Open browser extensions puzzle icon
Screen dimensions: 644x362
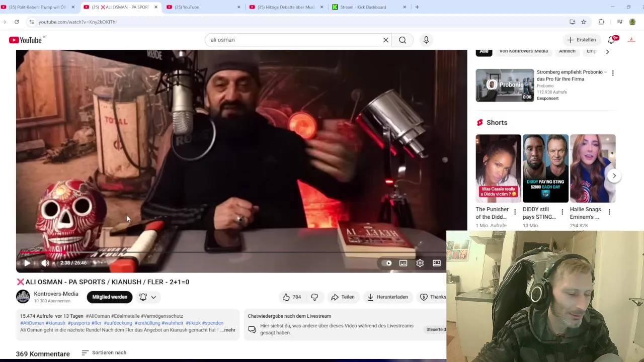coord(601,22)
